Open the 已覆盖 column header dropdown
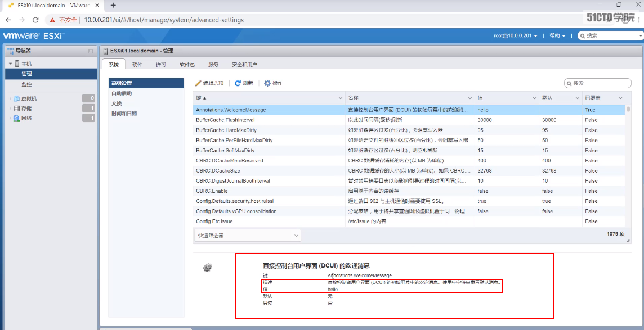Image resolution: width=644 pixels, height=330 pixels. [x=620, y=98]
